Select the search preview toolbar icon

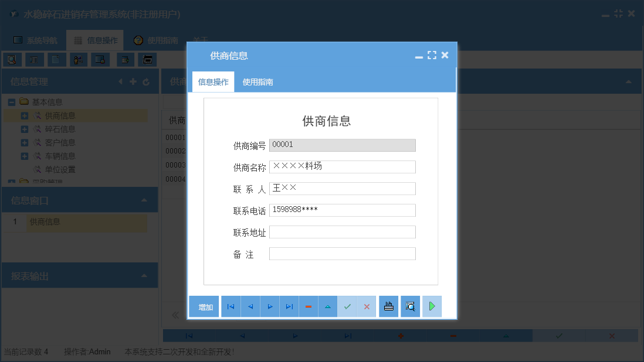(12, 59)
